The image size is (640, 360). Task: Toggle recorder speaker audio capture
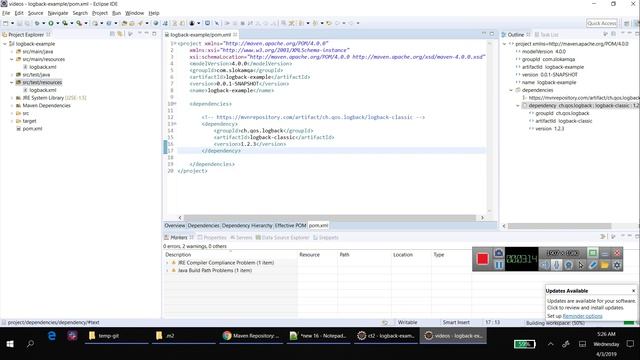(x=545, y=265)
